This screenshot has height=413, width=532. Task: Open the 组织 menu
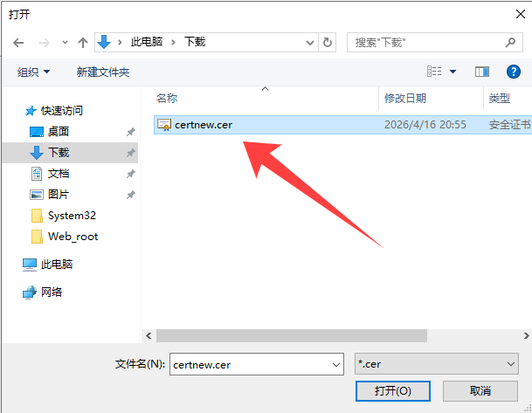[x=33, y=72]
